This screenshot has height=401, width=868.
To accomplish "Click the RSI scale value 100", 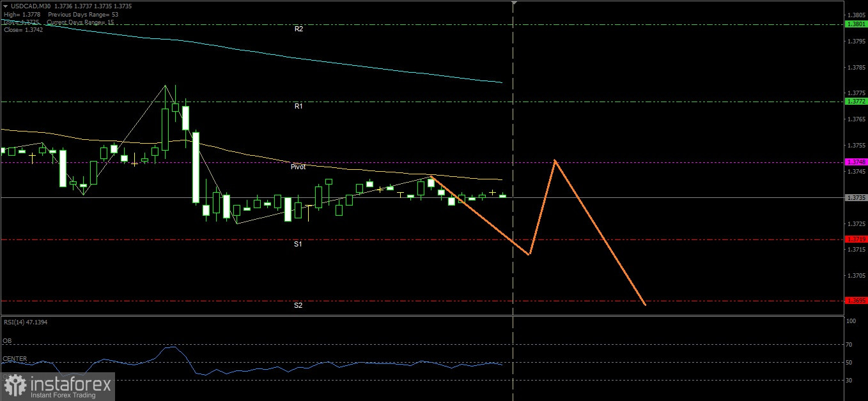I will pyautogui.click(x=851, y=321).
